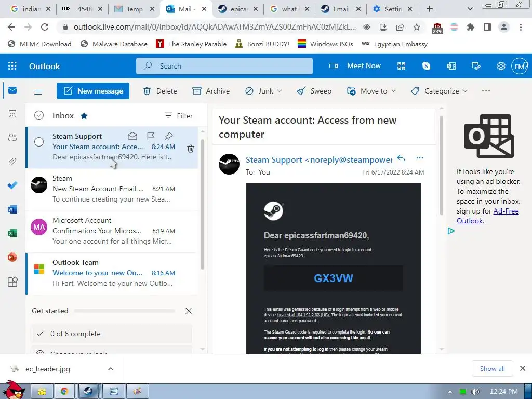This screenshot has height=399, width=532.
Task: Click Steam icon in Windows taskbar
Action: (x=88, y=391)
